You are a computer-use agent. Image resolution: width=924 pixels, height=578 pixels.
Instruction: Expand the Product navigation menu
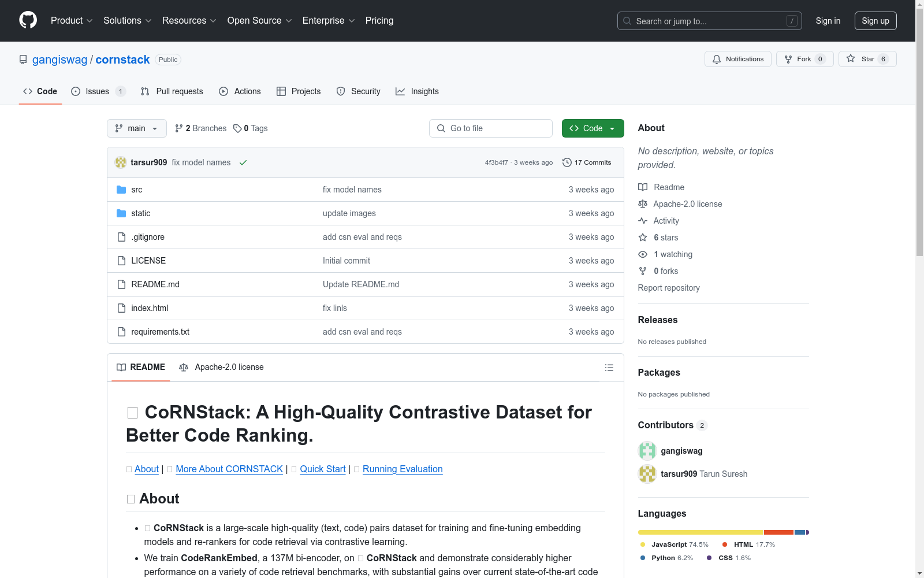(x=72, y=20)
